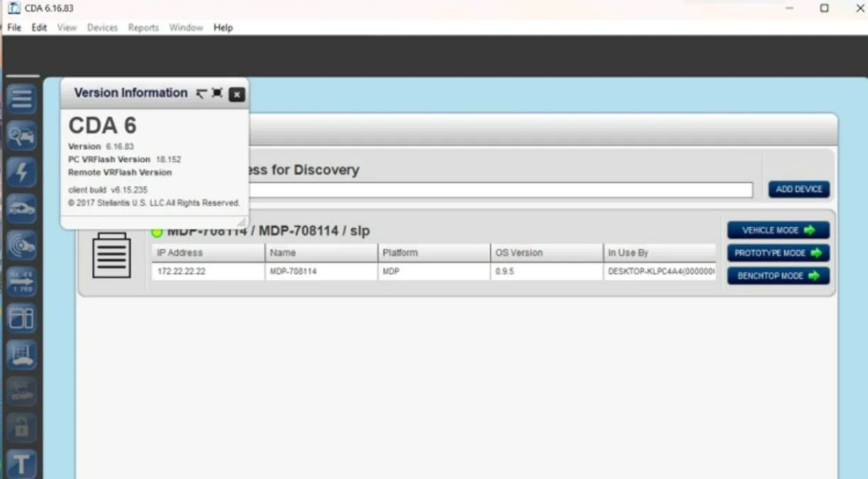The image size is (868, 479).
Task: Grab the Version Information popup corner grip
Action: click(241, 222)
